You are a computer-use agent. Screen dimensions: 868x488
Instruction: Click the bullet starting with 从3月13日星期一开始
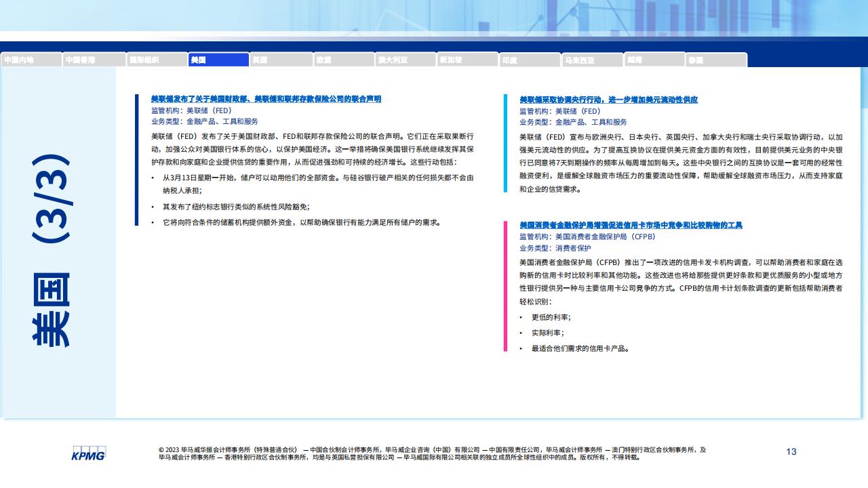click(313, 184)
